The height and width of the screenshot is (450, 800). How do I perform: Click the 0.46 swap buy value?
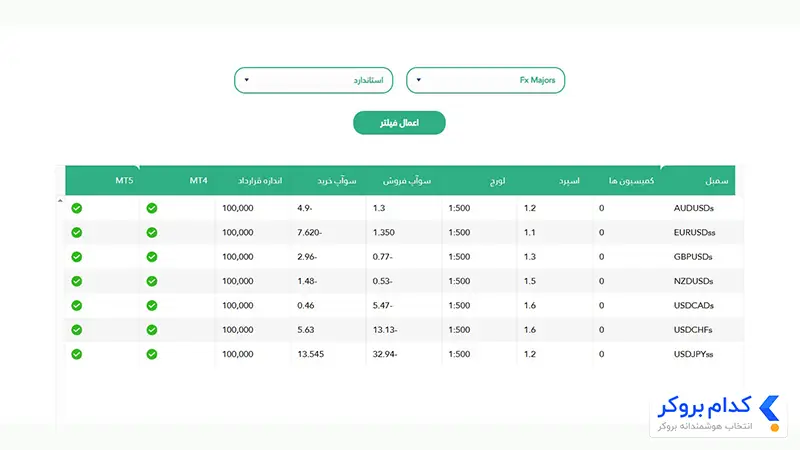pos(306,306)
